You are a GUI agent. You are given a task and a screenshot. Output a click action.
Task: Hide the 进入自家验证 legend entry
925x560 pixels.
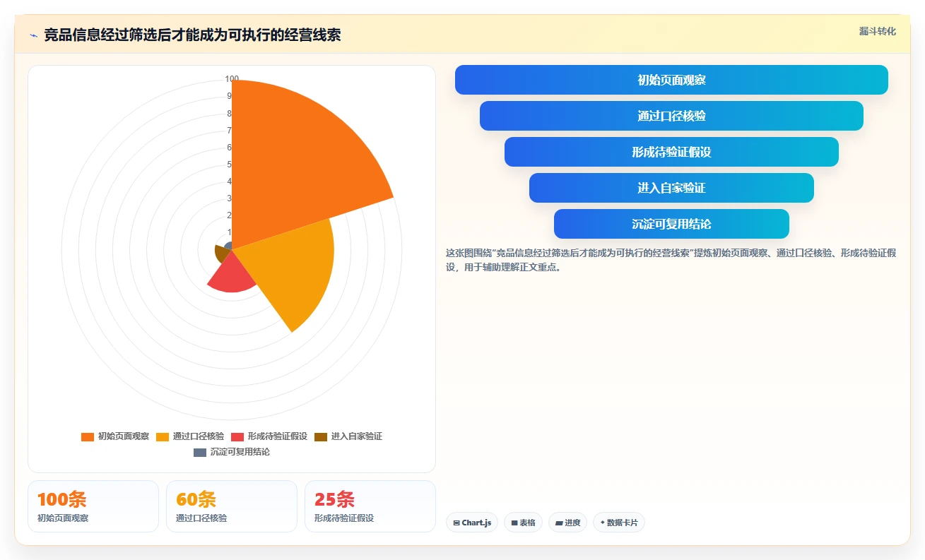point(348,436)
